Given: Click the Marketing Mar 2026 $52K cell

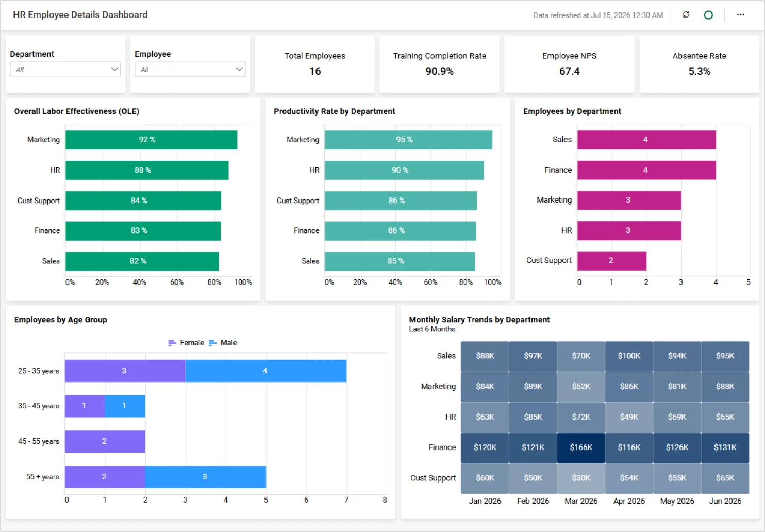Looking at the screenshot, I should pos(581,387).
